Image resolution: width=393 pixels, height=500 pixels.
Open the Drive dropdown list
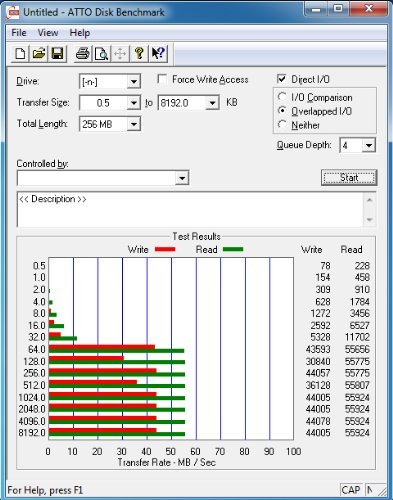pyautogui.click(x=133, y=82)
